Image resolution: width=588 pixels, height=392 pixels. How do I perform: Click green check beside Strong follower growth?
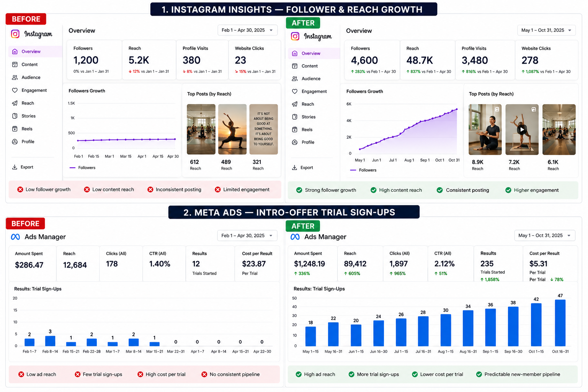[299, 190]
